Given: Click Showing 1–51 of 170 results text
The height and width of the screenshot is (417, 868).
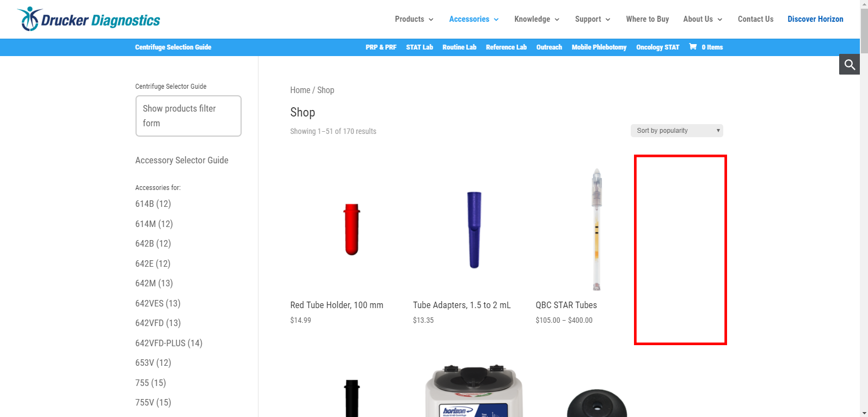Looking at the screenshot, I should click(333, 131).
